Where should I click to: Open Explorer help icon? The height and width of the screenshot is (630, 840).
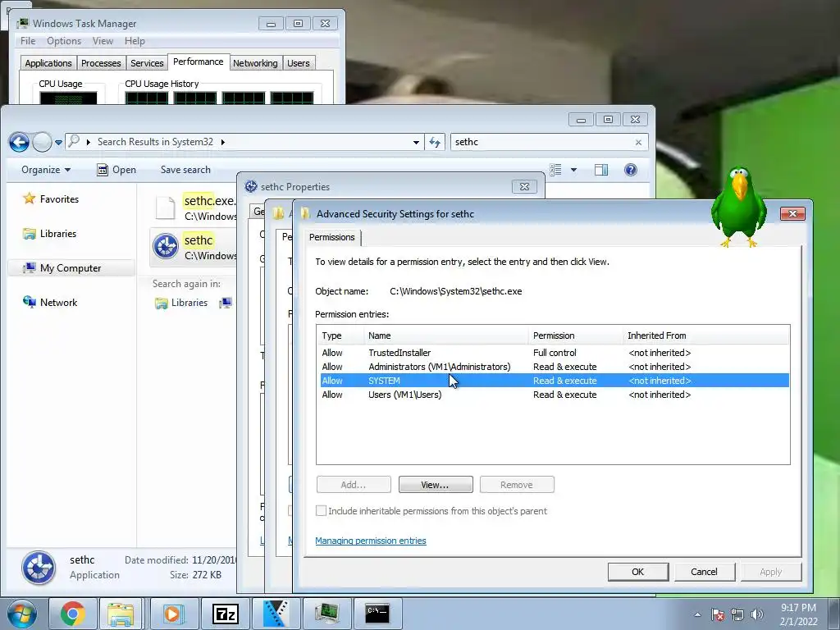coord(631,170)
